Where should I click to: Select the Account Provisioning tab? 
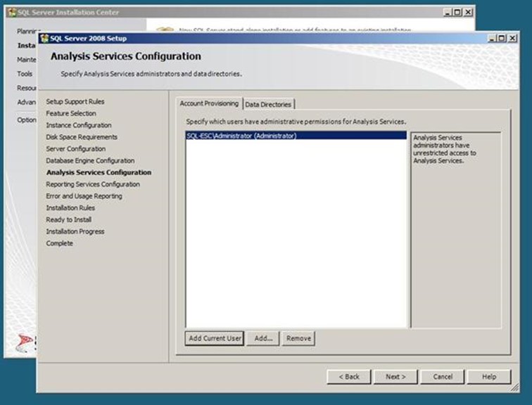coord(209,103)
